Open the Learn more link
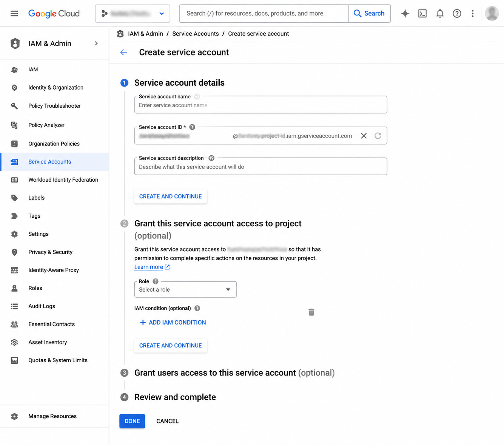This screenshot has height=445, width=504. coord(152,267)
